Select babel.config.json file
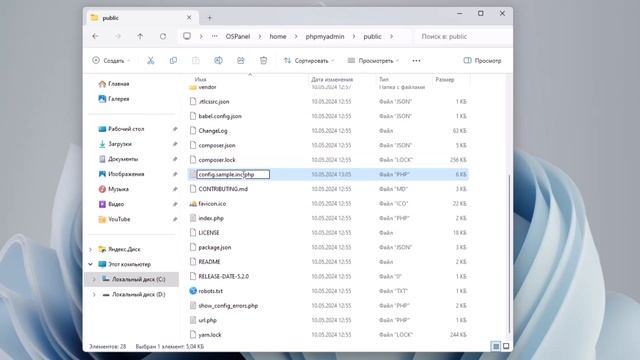This screenshot has width=640, height=360. (x=220, y=116)
